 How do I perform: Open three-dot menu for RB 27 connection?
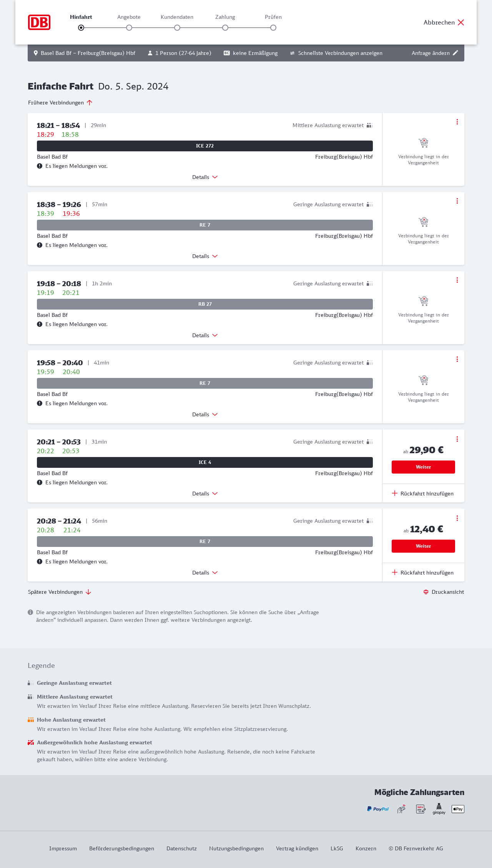(x=457, y=280)
